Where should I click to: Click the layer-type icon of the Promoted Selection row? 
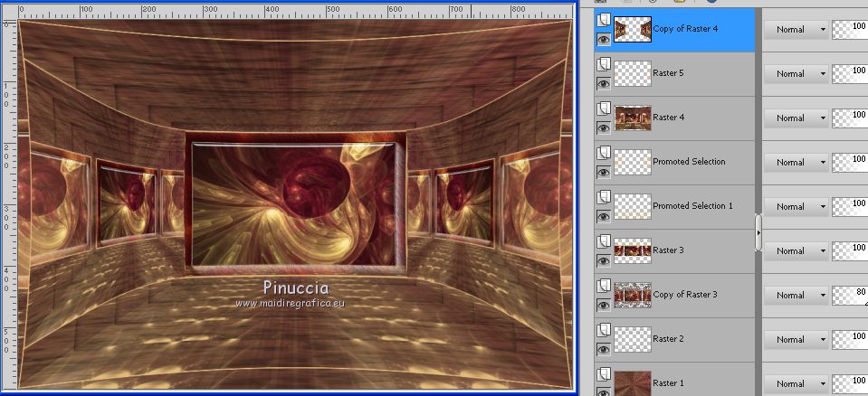(x=604, y=153)
